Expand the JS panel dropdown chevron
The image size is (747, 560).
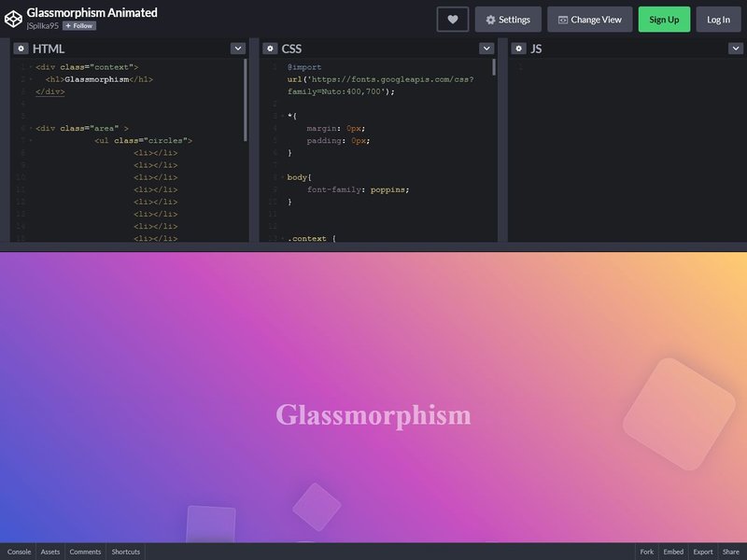click(x=736, y=49)
